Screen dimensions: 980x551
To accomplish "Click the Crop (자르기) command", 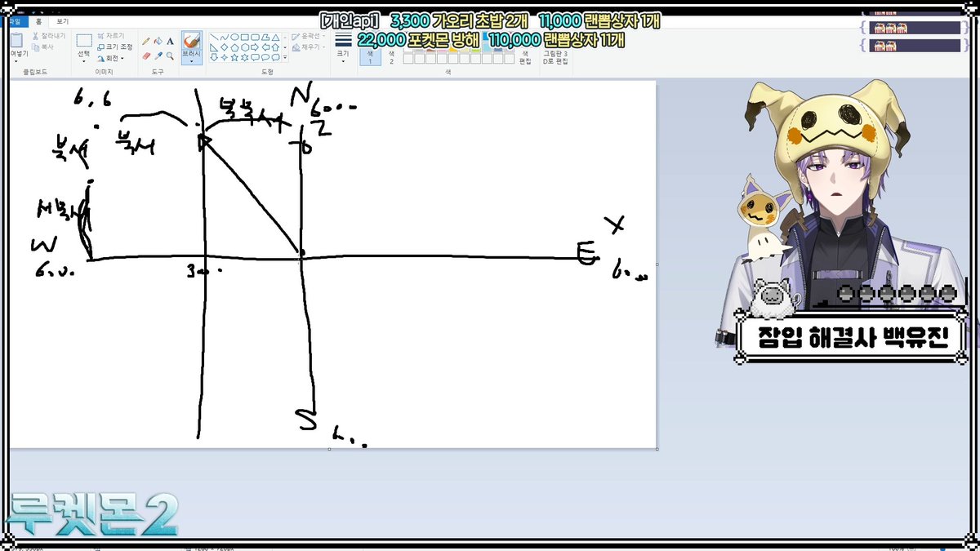I will pyautogui.click(x=110, y=36).
